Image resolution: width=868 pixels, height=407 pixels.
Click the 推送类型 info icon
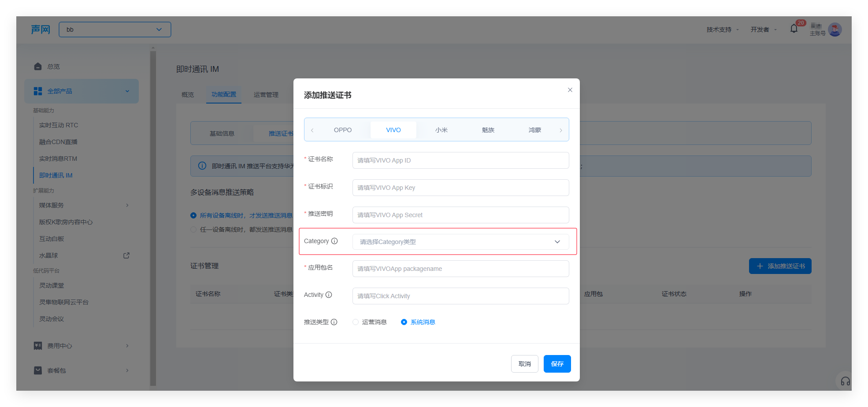click(x=334, y=322)
